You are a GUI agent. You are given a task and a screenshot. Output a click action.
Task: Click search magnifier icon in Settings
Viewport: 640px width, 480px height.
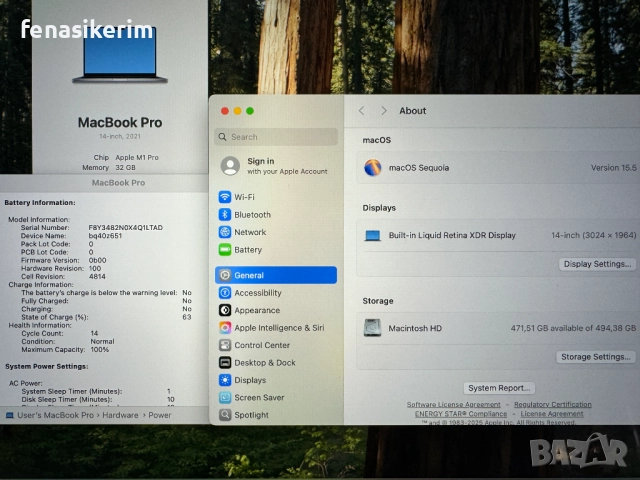pos(222,137)
